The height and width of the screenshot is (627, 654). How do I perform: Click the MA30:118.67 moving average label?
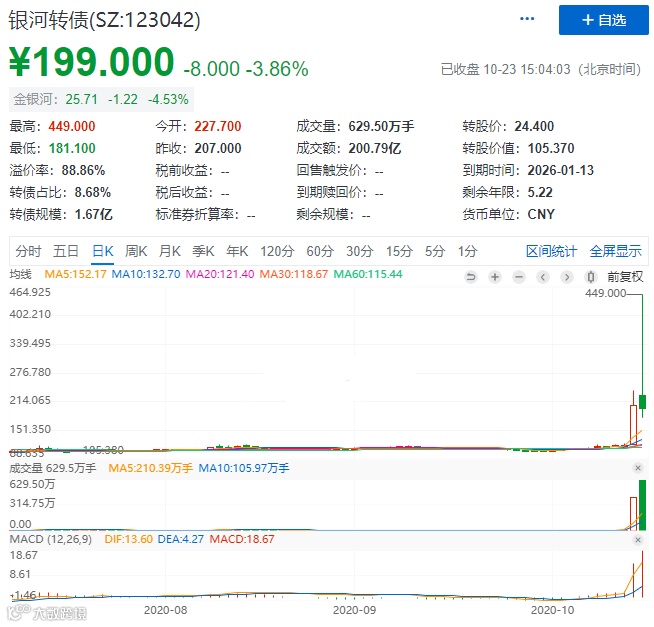(x=294, y=274)
